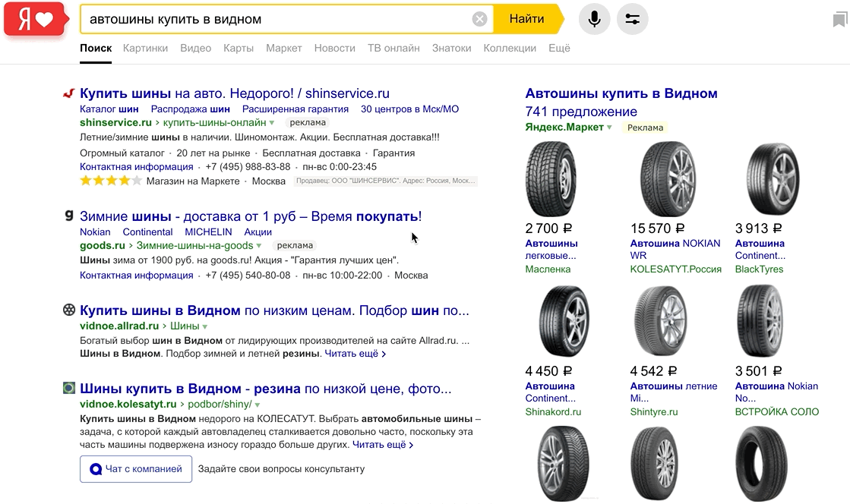Screen dimensions: 850x504
Task: Expand the goods.ru URL dropdown arrow
Action: 259,246
